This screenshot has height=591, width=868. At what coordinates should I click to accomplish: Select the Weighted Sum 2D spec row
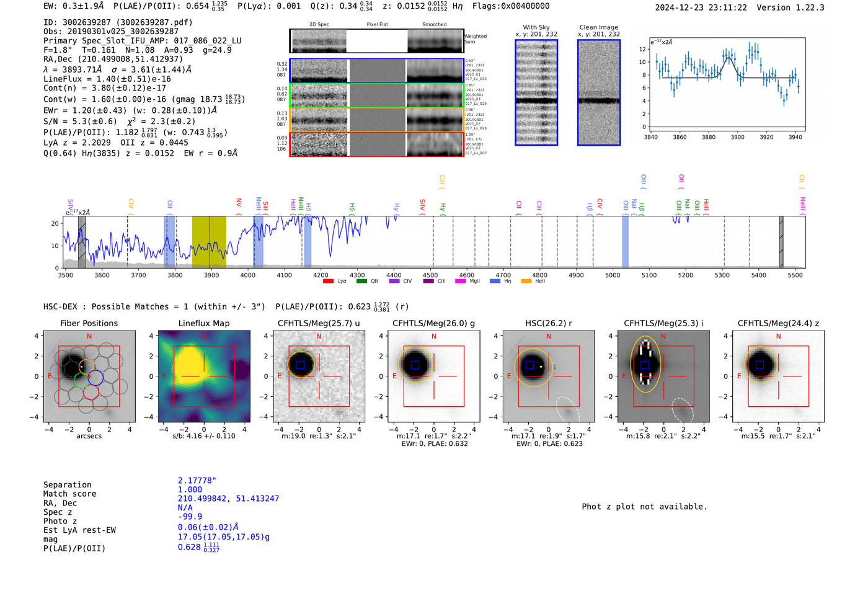pos(377,41)
